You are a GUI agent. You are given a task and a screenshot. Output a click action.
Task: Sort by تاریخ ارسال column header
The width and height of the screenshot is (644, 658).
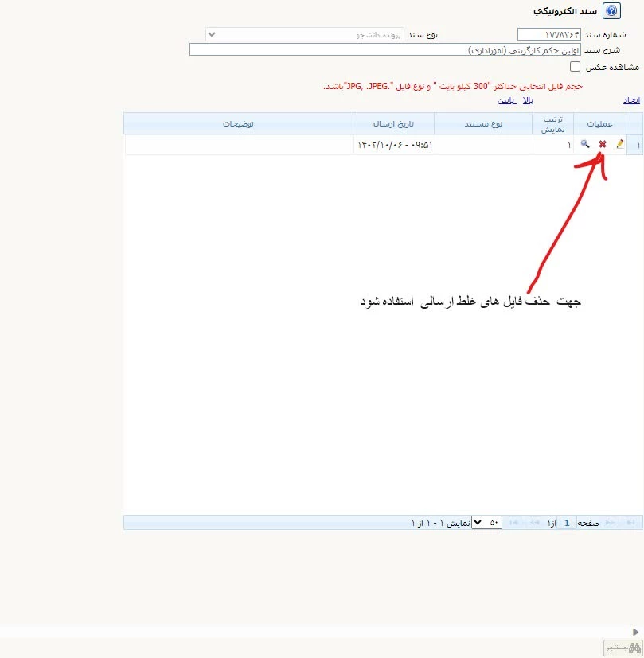393,124
